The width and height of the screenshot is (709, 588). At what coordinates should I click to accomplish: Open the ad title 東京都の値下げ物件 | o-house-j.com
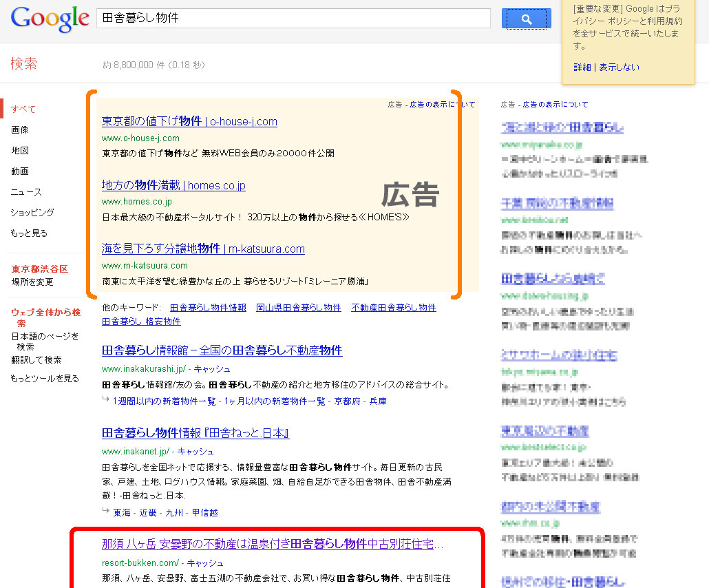click(x=189, y=121)
